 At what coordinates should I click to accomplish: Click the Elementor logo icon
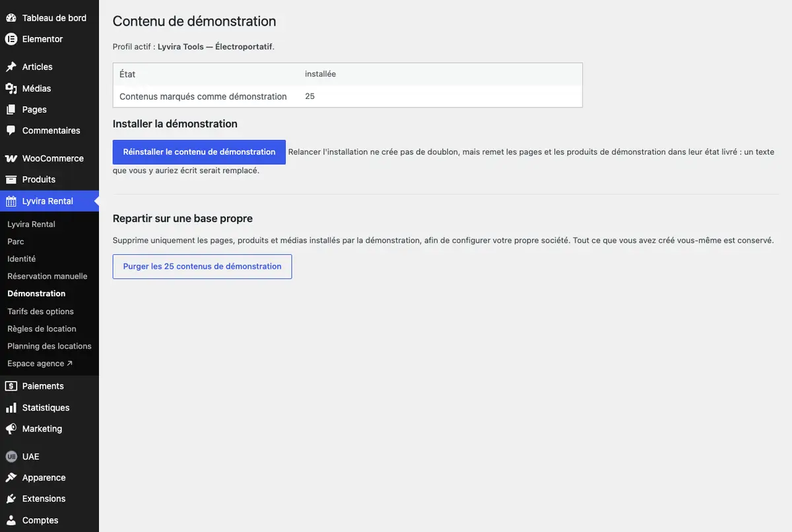pyautogui.click(x=11, y=39)
